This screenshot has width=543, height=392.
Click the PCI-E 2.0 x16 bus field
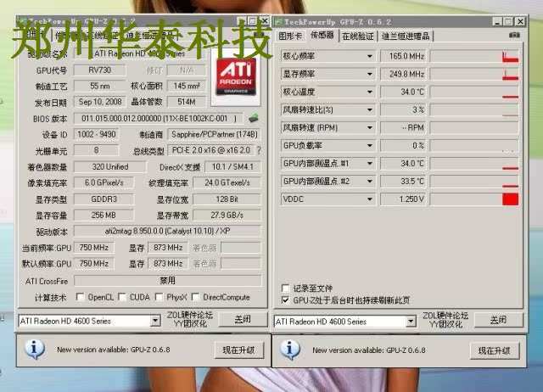(x=211, y=150)
